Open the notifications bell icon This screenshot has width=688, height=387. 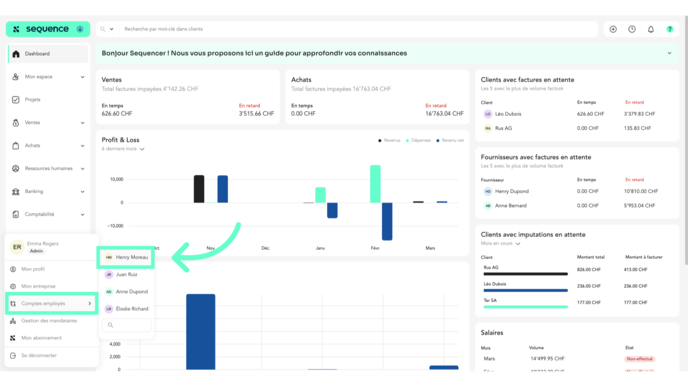click(651, 29)
